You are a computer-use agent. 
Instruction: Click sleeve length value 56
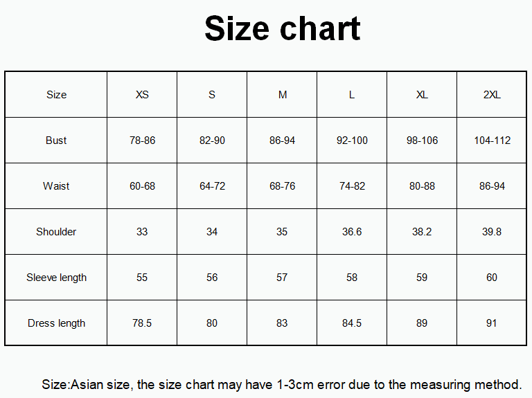point(212,278)
